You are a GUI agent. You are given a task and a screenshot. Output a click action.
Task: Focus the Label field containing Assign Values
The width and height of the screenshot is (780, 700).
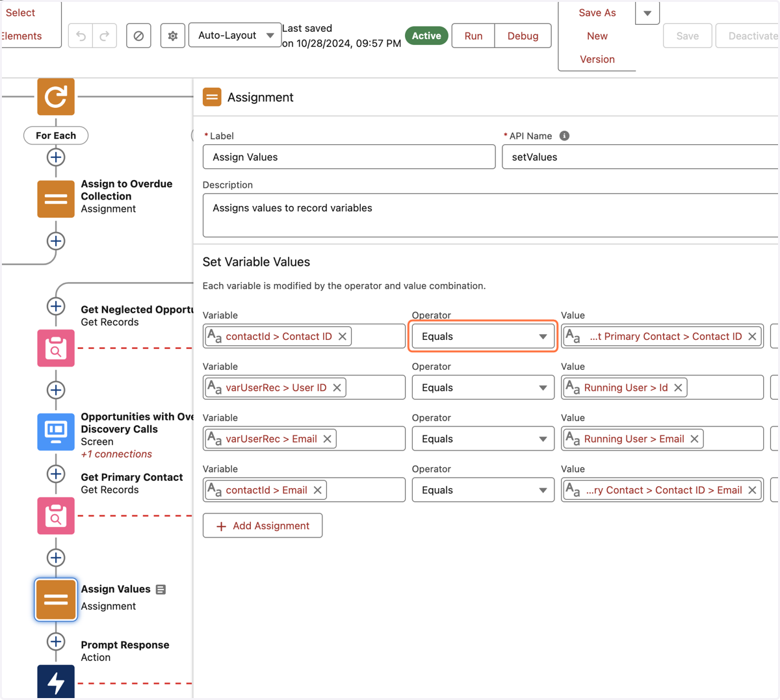[349, 157]
